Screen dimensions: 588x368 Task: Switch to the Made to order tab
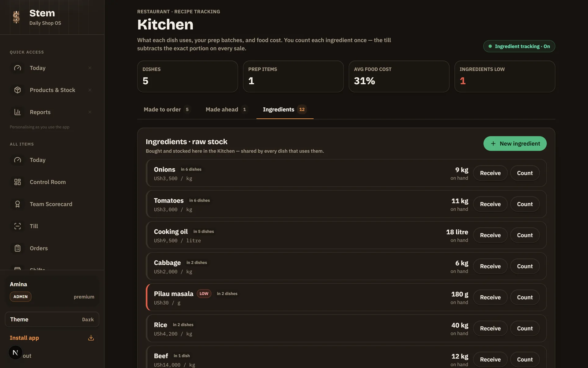(x=167, y=109)
